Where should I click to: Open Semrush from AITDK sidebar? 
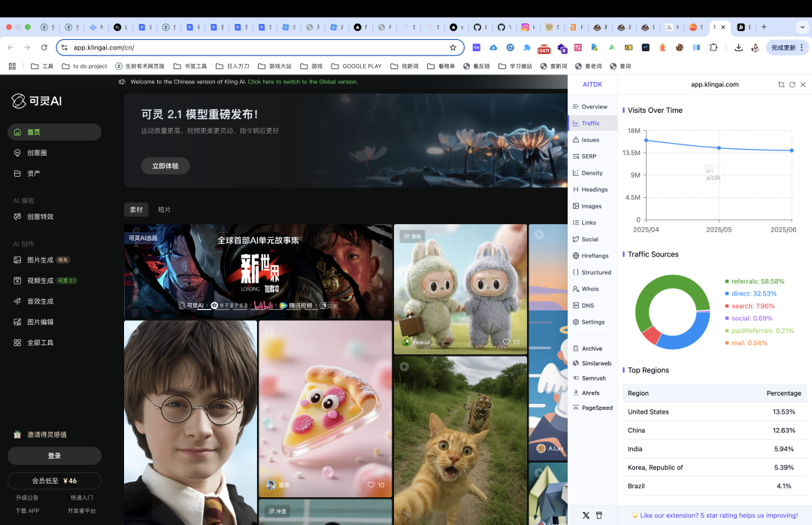point(589,378)
